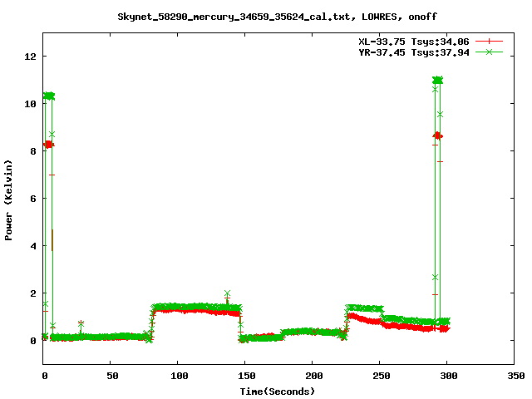Click the green spike marker near 137 seconds

[x=227, y=293]
